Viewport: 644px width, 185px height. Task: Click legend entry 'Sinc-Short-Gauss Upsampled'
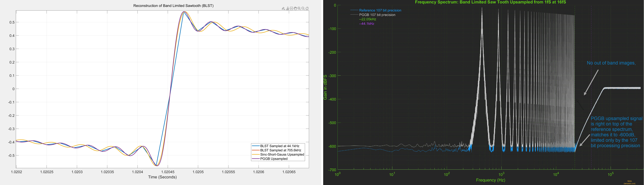(x=282, y=154)
